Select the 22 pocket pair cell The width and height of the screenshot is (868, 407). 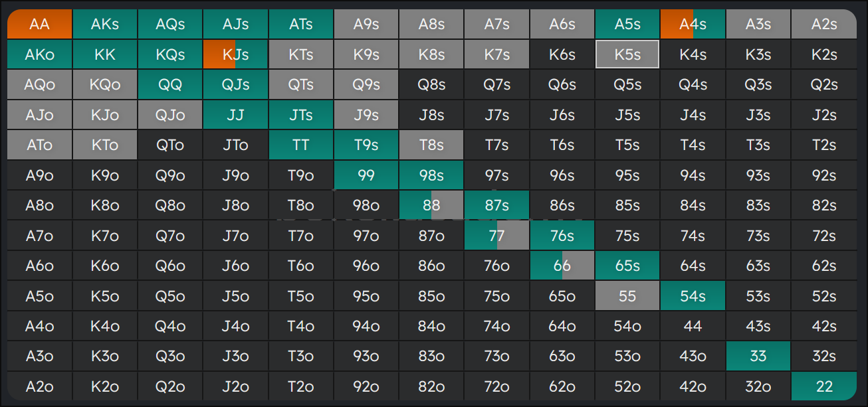click(824, 386)
